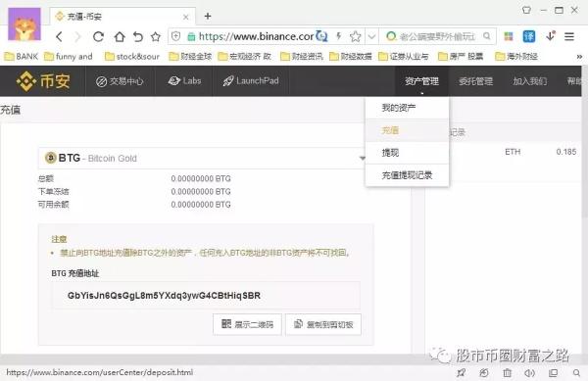Click the search box field
The width and height of the screenshot is (588, 381).
tap(437, 36)
